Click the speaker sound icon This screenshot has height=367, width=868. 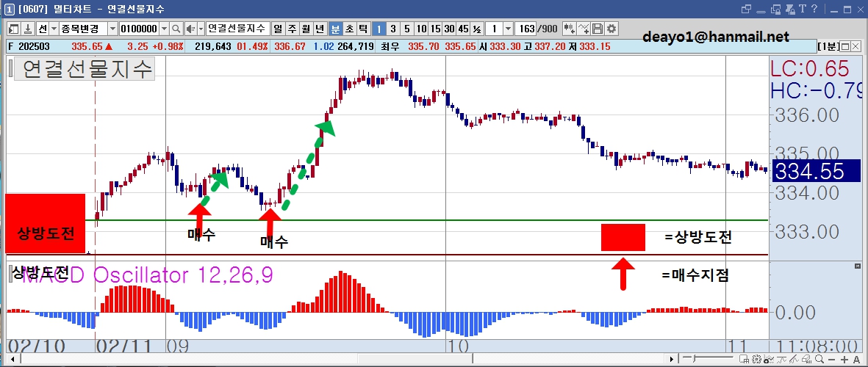[190, 29]
